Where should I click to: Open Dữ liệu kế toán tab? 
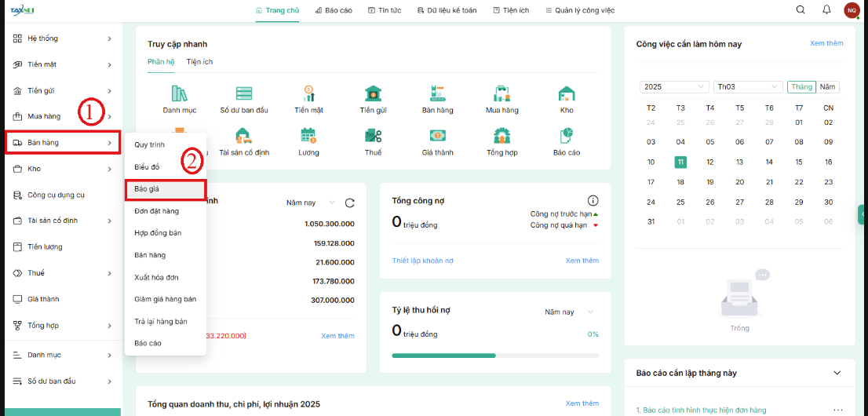(x=447, y=10)
